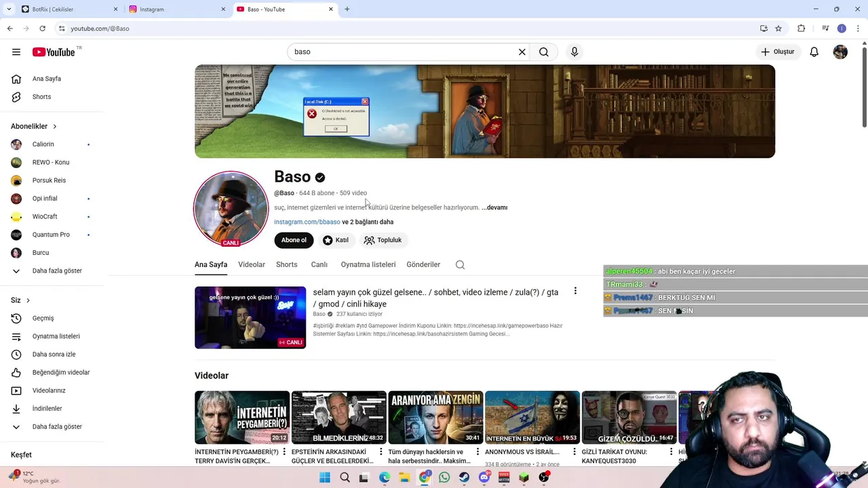Reload the page
The width and height of the screenshot is (868, 488).
(x=43, y=28)
